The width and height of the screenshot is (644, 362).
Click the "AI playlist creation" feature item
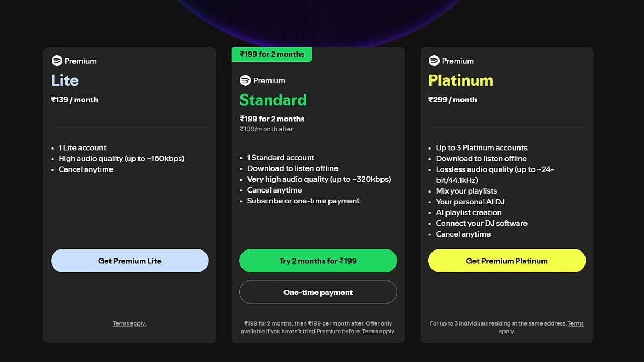tap(469, 212)
